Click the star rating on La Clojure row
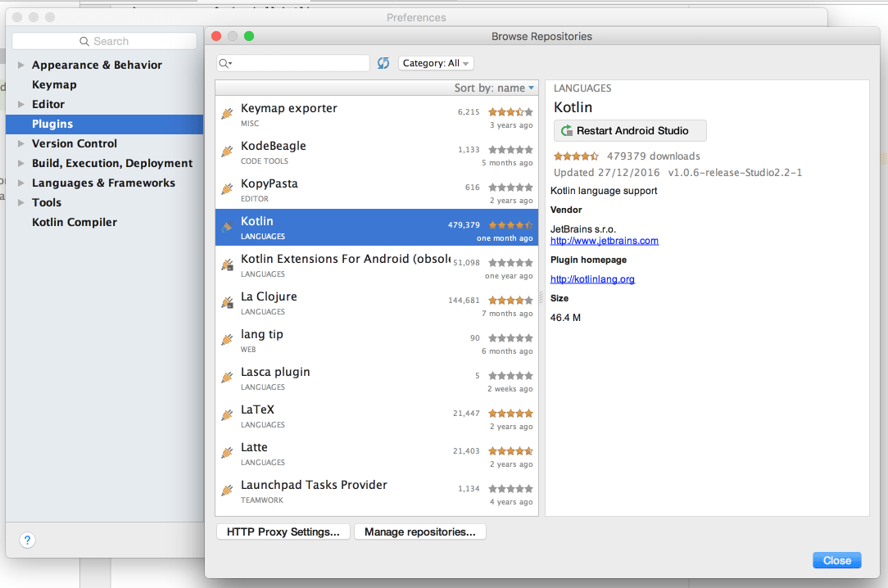 click(x=511, y=301)
